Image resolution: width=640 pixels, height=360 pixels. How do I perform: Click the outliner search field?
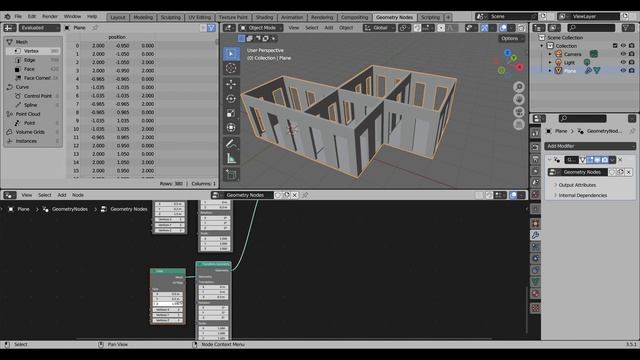(591, 28)
